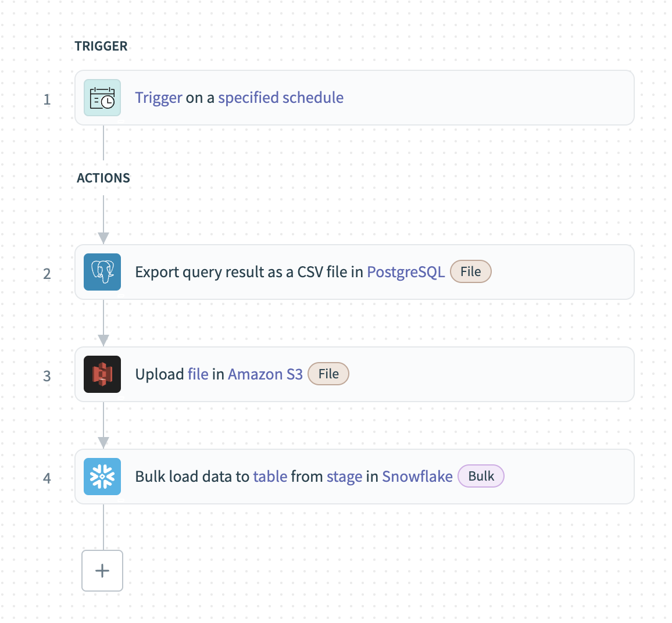
Task: Select the table link in the bulk load step
Action: [x=270, y=476]
